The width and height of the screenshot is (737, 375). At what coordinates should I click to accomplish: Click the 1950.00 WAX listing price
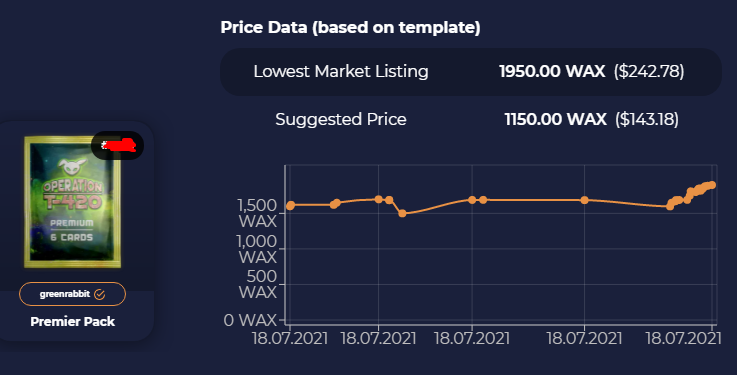(552, 71)
